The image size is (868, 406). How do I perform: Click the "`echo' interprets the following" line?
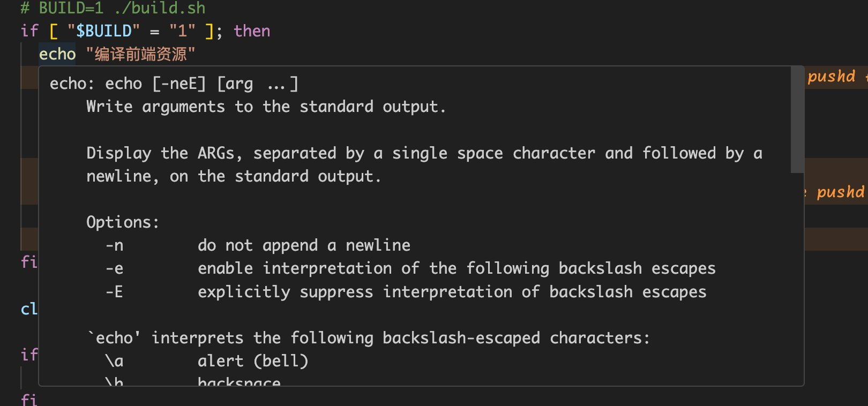(x=369, y=339)
